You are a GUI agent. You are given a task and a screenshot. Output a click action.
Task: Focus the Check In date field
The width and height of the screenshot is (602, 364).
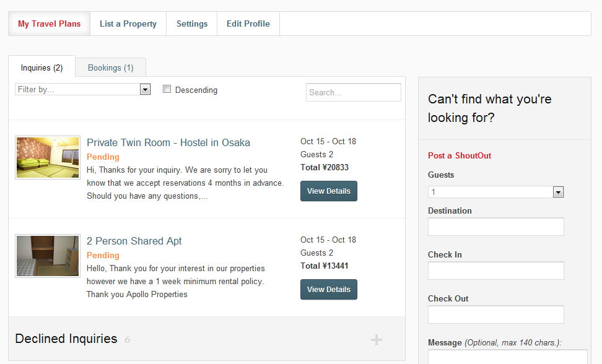495,271
